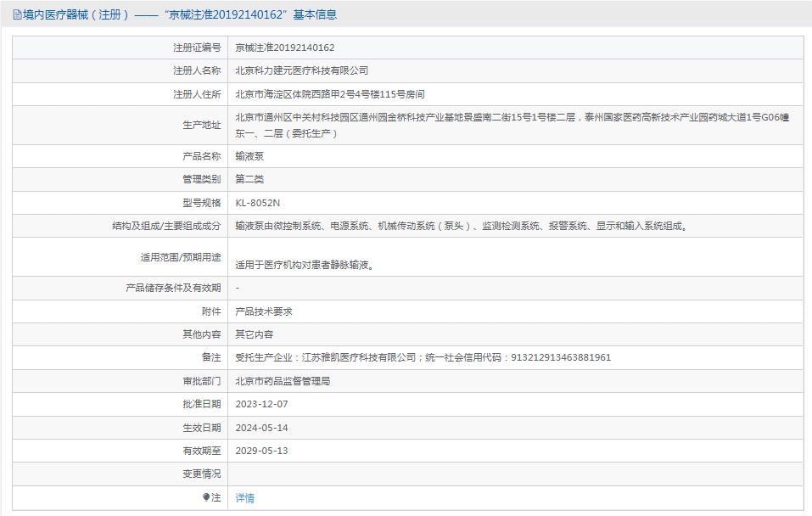Click approval department 北京市药品监督管理局
The width and height of the screenshot is (812, 516).
coord(283,381)
